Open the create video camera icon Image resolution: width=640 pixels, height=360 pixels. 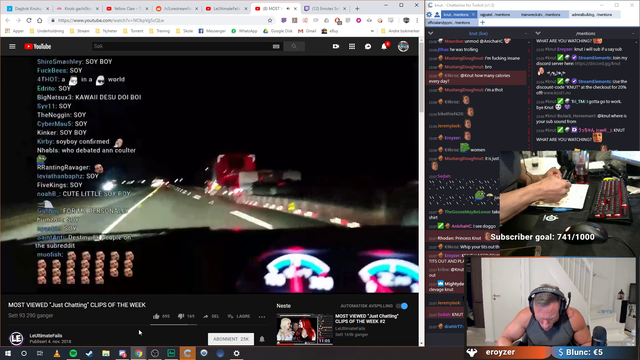point(336,47)
